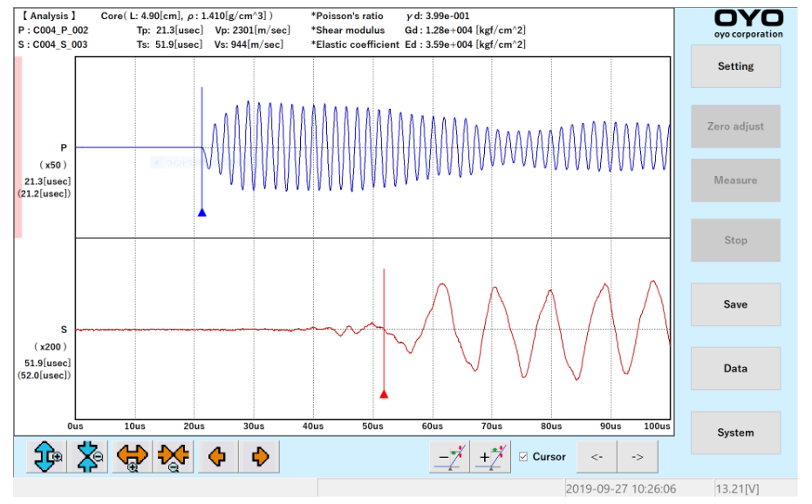812x504 pixels.
Task: Click the S waveform x200 gain label
Action: 44,346
